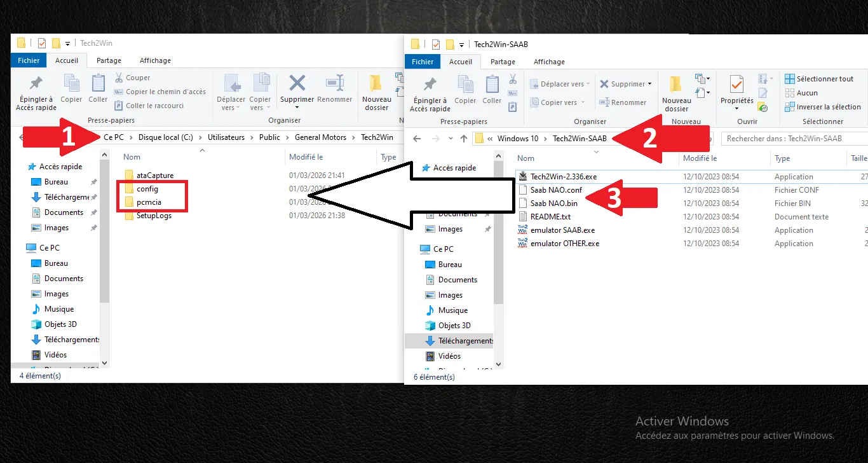Click Renommer icon in left Tech2Win window
Image resolution: width=868 pixels, height=463 pixels.
pos(334,88)
